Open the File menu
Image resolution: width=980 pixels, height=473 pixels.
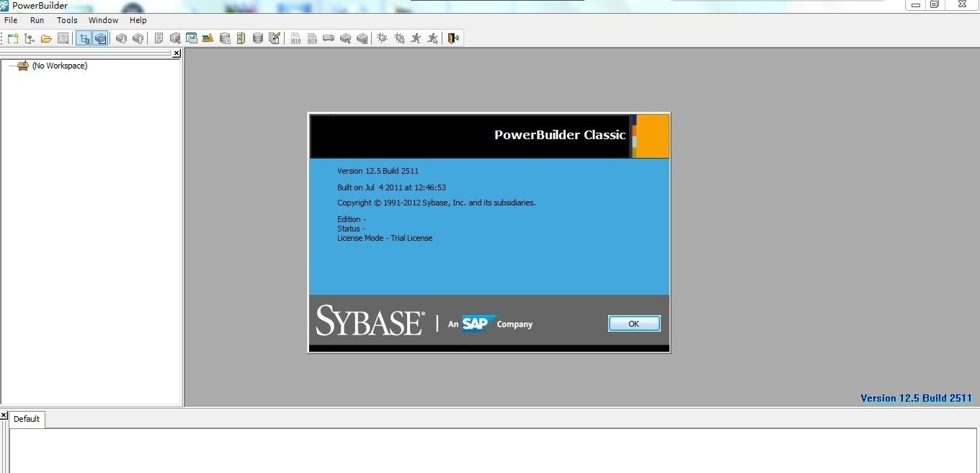[x=11, y=20]
